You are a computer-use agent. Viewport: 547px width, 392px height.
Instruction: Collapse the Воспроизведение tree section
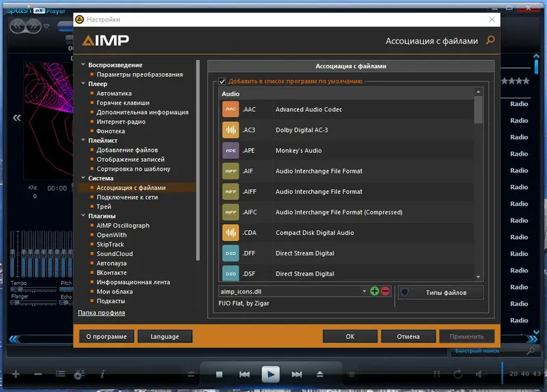pyautogui.click(x=83, y=64)
